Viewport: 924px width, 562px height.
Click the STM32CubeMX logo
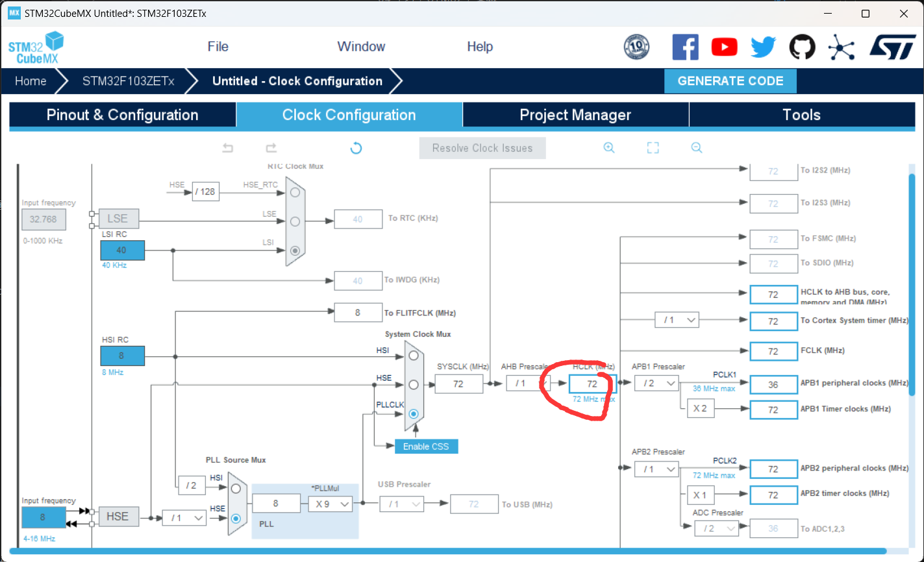click(36, 48)
